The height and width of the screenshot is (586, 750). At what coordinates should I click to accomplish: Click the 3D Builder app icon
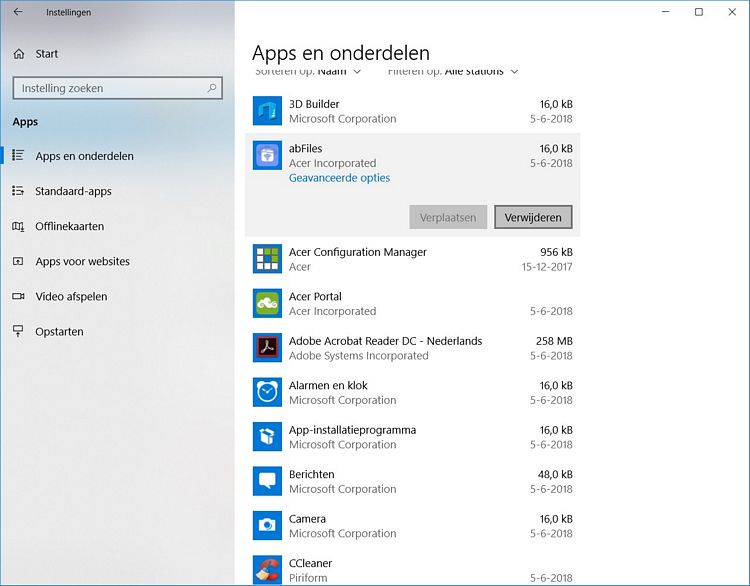click(267, 111)
